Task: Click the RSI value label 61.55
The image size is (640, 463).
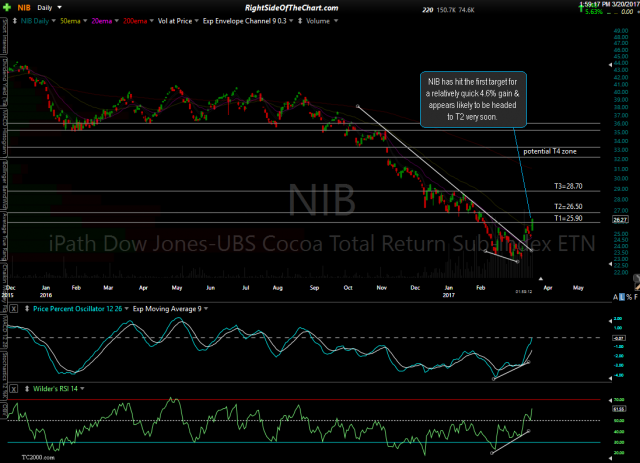Action: 619,409
